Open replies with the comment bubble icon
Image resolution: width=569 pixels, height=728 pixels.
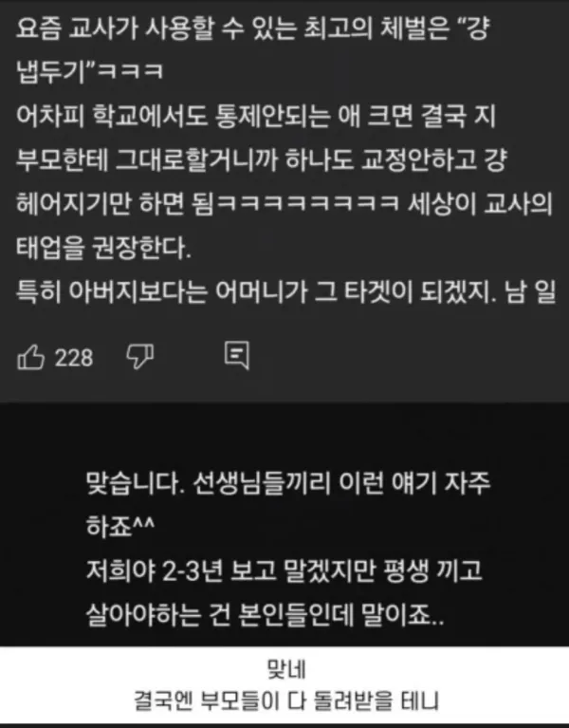click(237, 356)
